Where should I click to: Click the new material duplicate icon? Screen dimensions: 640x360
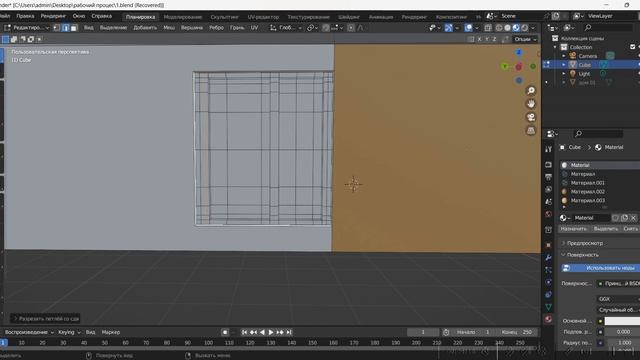coord(624,218)
